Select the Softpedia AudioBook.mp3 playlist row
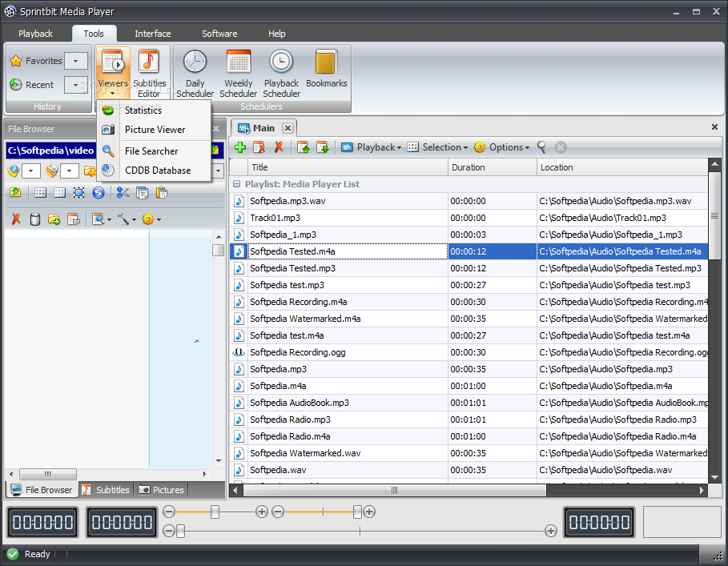Screen dimensions: 728x566 tap(469, 403)
